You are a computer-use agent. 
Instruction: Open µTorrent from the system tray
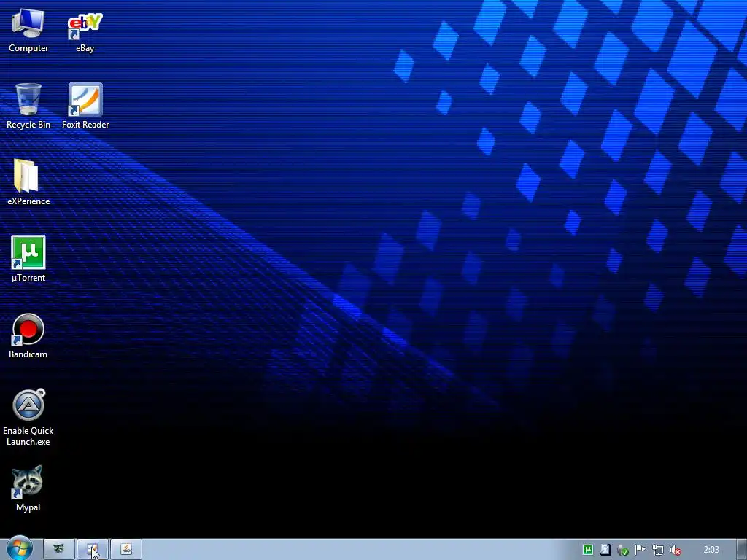click(588, 550)
